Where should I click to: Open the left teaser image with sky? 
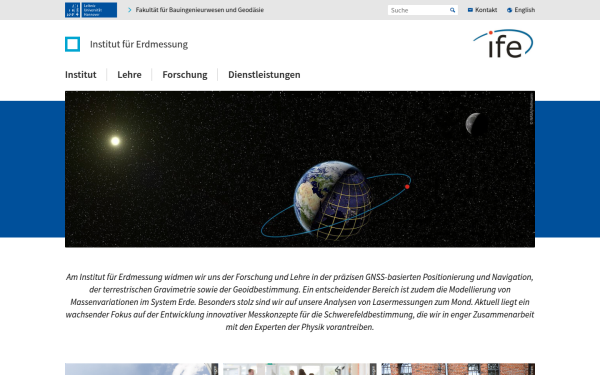[142, 369]
